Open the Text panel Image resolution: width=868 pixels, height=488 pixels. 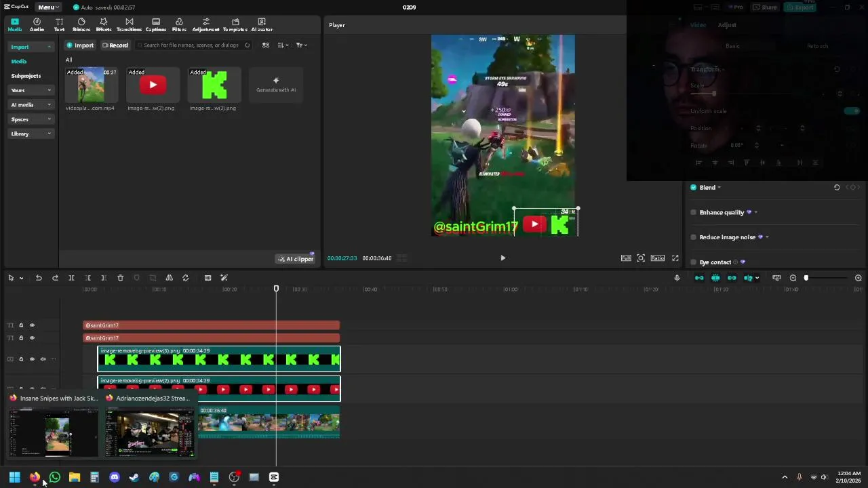coord(59,25)
